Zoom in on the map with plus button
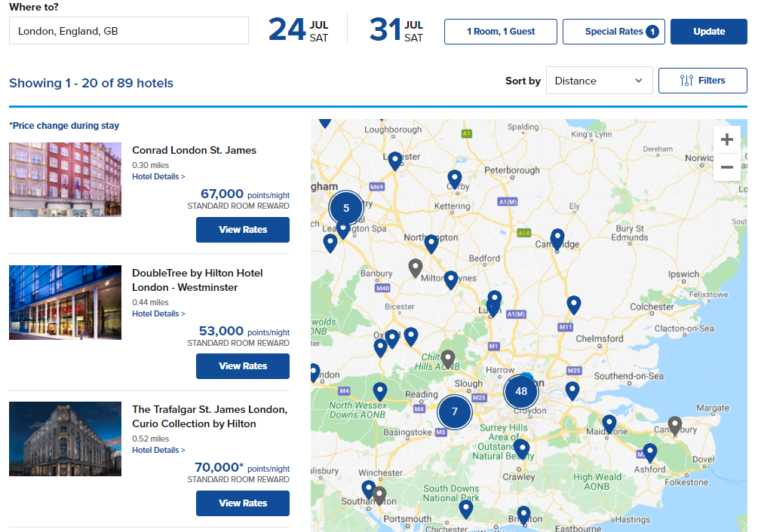The image size is (758, 532). click(726, 140)
